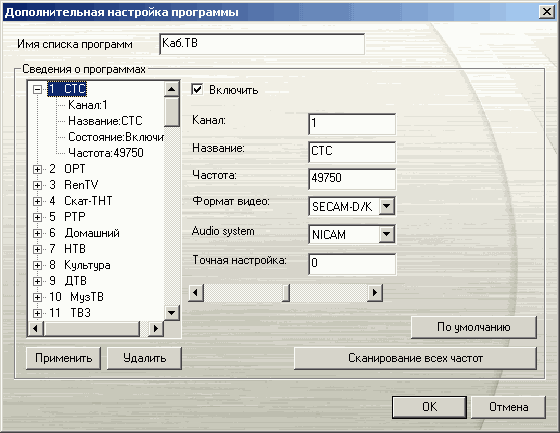Click the fine tuning slider left arrow
Viewport: 560px width, 433px height.
pos(196,293)
